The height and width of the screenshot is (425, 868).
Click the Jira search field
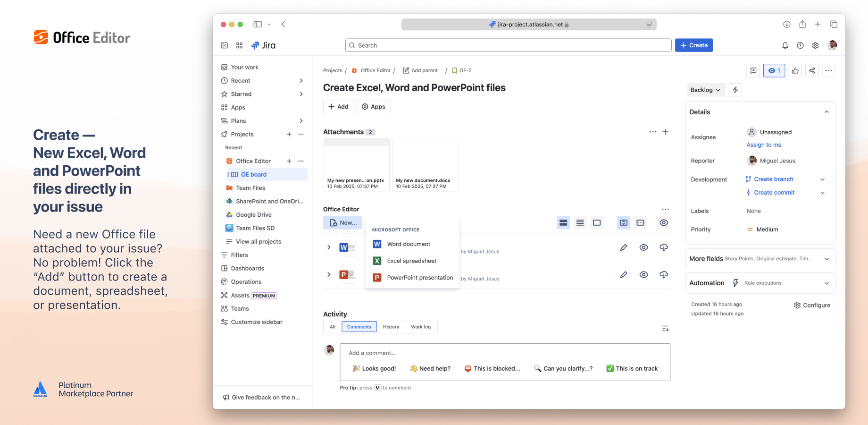point(509,45)
